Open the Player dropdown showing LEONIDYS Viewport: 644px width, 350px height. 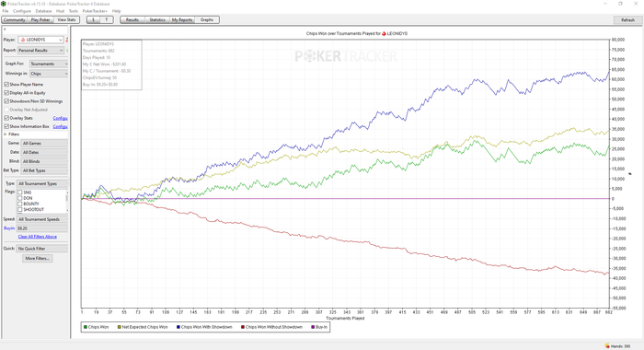(x=40, y=40)
